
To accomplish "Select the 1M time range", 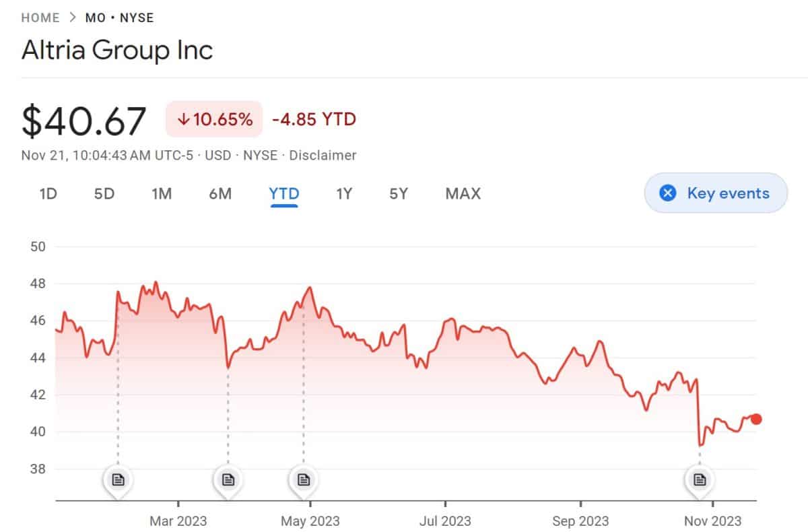I will (x=162, y=194).
